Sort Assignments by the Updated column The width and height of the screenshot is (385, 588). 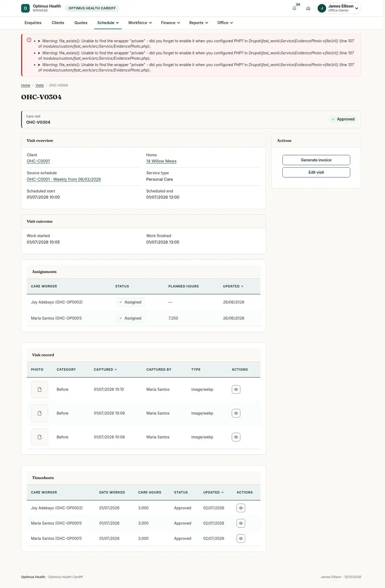[x=233, y=286]
